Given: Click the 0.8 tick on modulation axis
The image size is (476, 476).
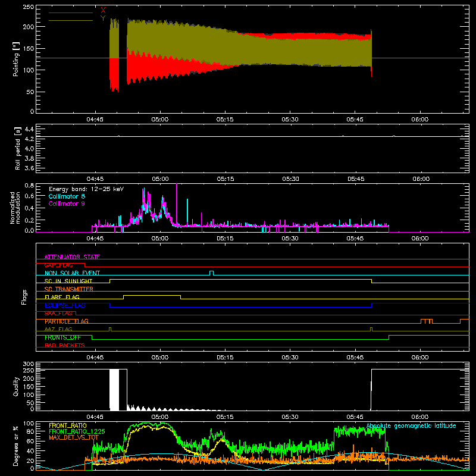Looking at the screenshot, I should [29, 185].
